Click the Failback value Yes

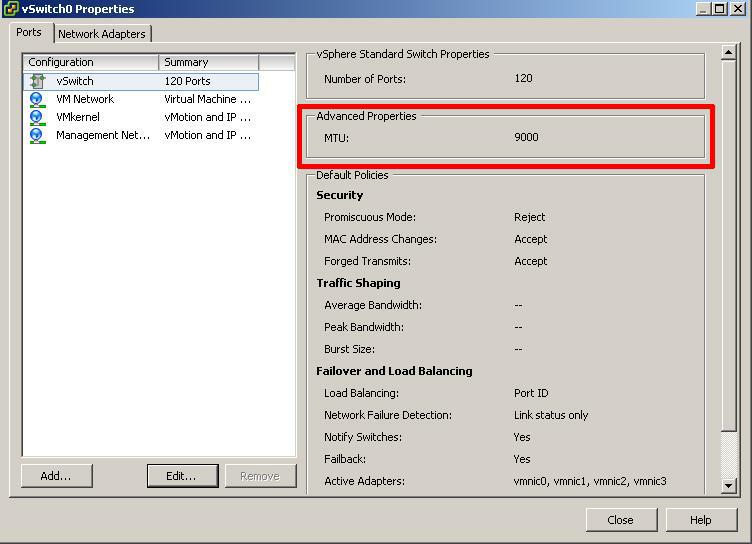pyautogui.click(x=522, y=460)
